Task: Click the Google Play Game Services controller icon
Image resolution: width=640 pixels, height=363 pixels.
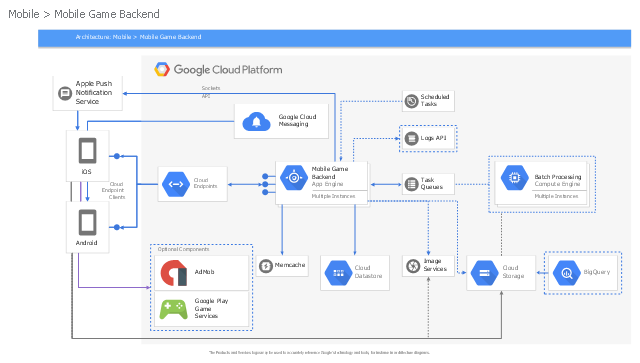Action: 173,309
